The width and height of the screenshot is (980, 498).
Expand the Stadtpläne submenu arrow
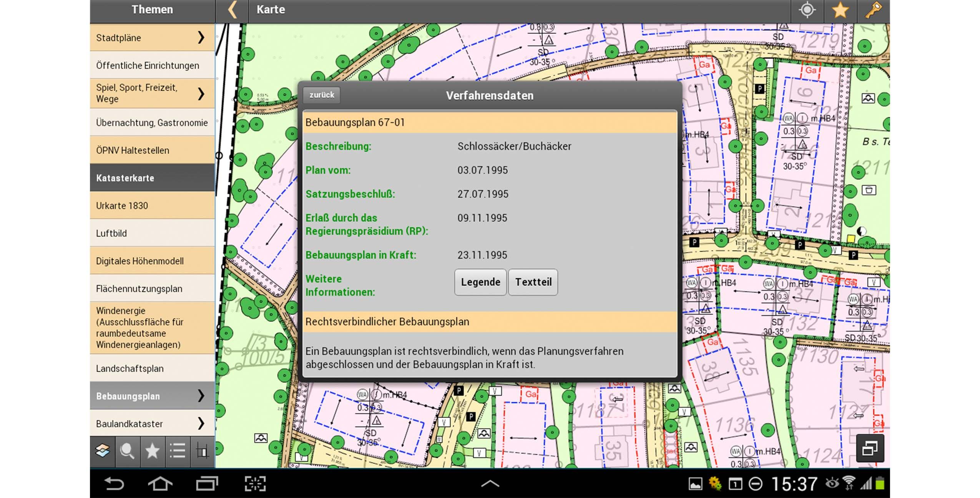click(201, 38)
